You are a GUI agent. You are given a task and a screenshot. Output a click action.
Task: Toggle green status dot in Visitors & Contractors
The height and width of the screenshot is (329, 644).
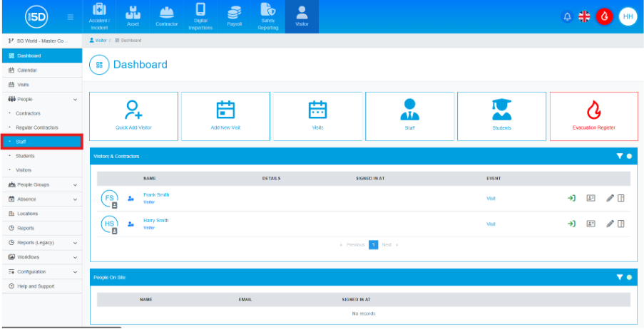[x=629, y=156]
